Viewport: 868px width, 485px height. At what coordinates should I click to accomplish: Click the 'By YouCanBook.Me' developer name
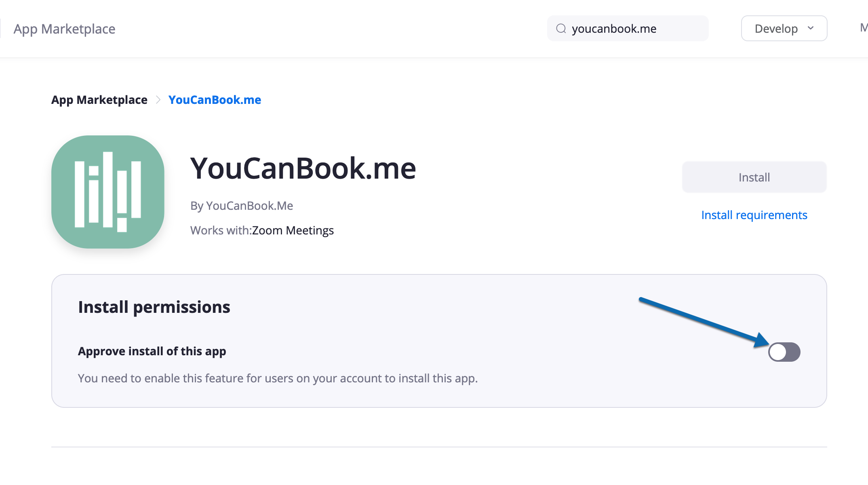pyautogui.click(x=242, y=206)
